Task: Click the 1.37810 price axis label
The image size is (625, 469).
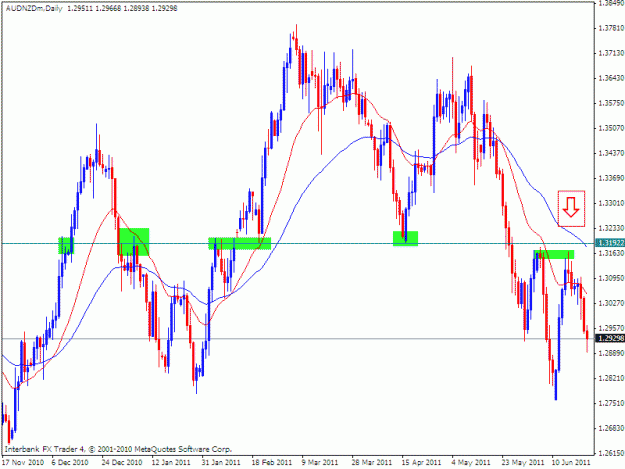Action: [611, 28]
